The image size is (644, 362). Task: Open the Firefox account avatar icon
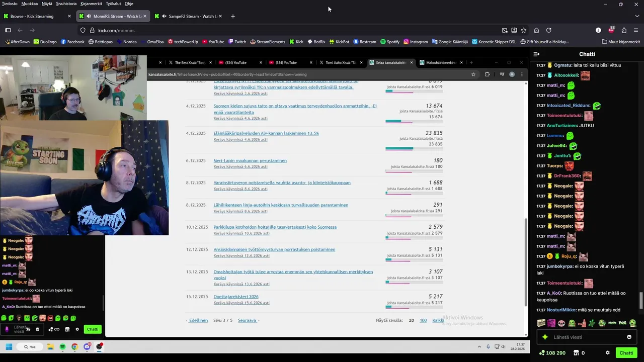598,30
